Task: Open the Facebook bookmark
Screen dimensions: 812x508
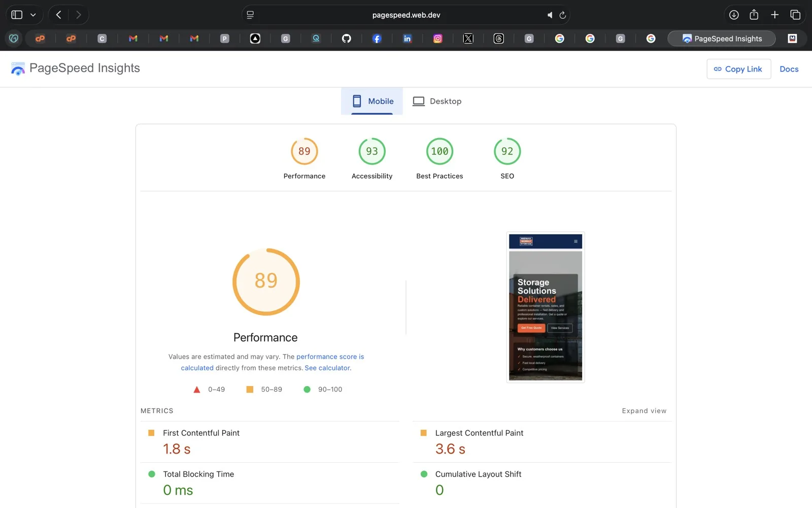Action: 377,38
